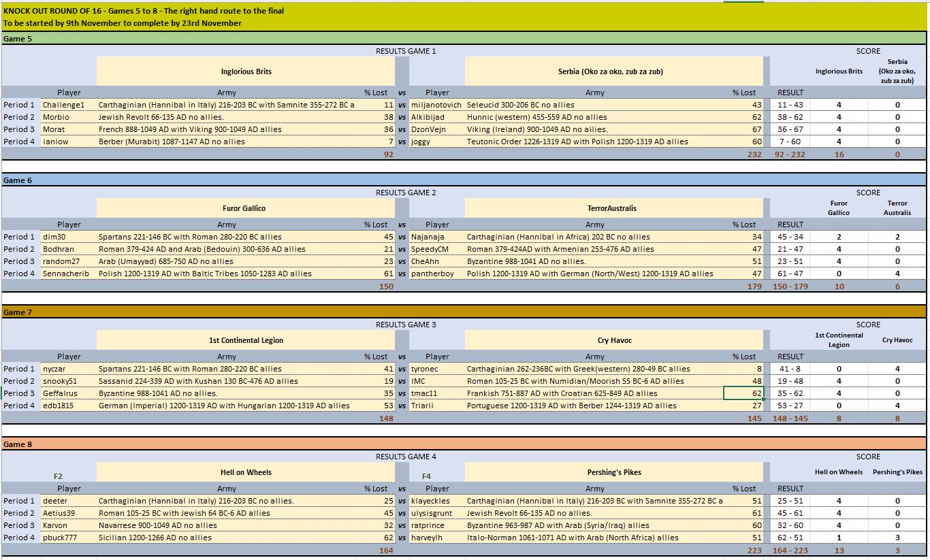Viewport: 930px width, 560px height.
Task: Click player cell pantherboy
Action: pos(437,274)
